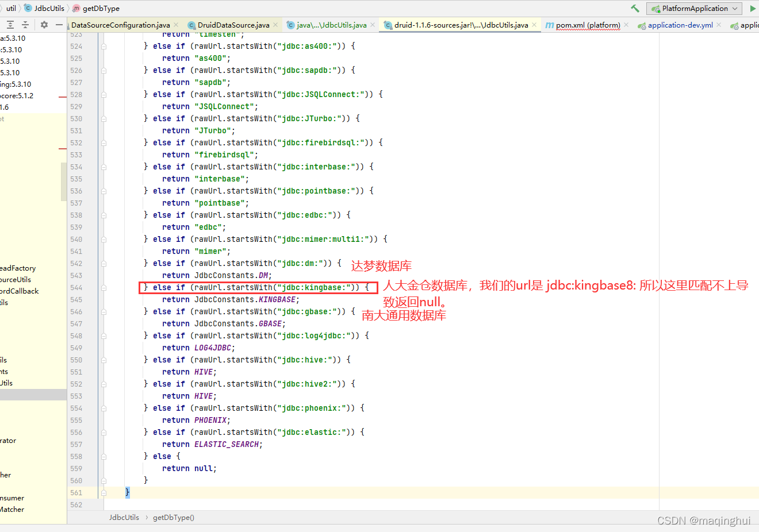Open the Structure panel settings gear
The height and width of the screenshot is (532, 759).
pyautogui.click(x=44, y=25)
